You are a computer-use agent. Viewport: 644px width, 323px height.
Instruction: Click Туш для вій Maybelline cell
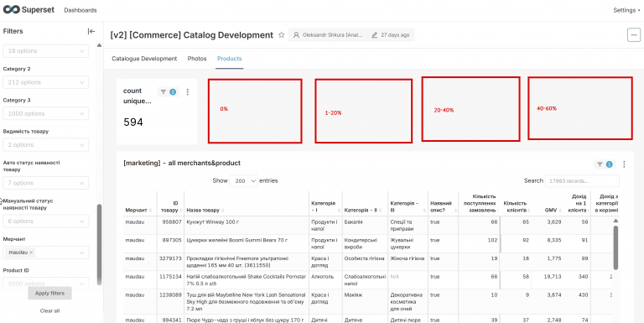point(246,302)
